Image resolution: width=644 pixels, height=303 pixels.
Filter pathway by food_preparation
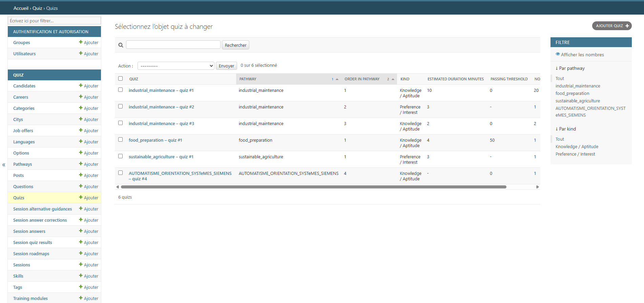click(x=572, y=93)
